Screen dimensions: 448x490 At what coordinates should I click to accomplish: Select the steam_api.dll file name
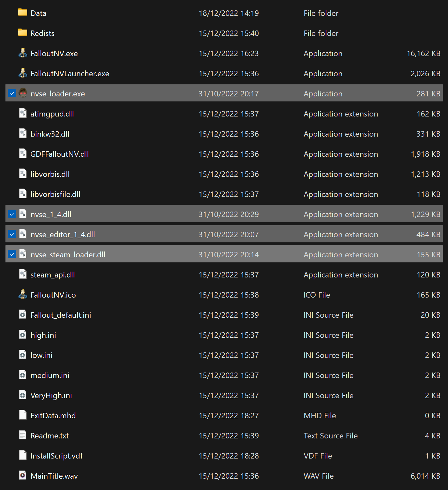(53, 275)
